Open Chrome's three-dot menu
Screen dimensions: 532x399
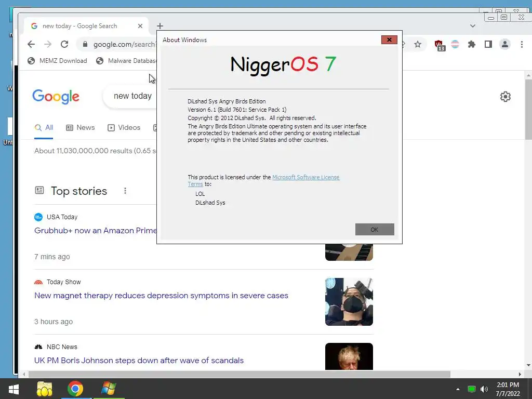click(522, 44)
